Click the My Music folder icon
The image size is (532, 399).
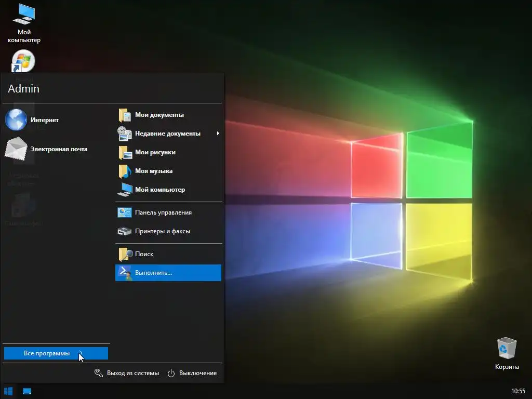(125, 171)
